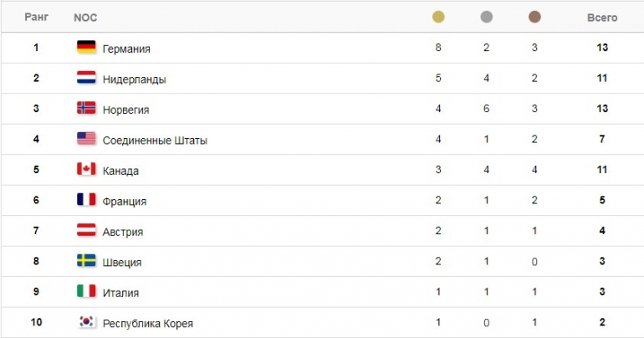This screenshot has height=338, width=644.
Task: Click the United States flag icon
Action: point(86,139)
